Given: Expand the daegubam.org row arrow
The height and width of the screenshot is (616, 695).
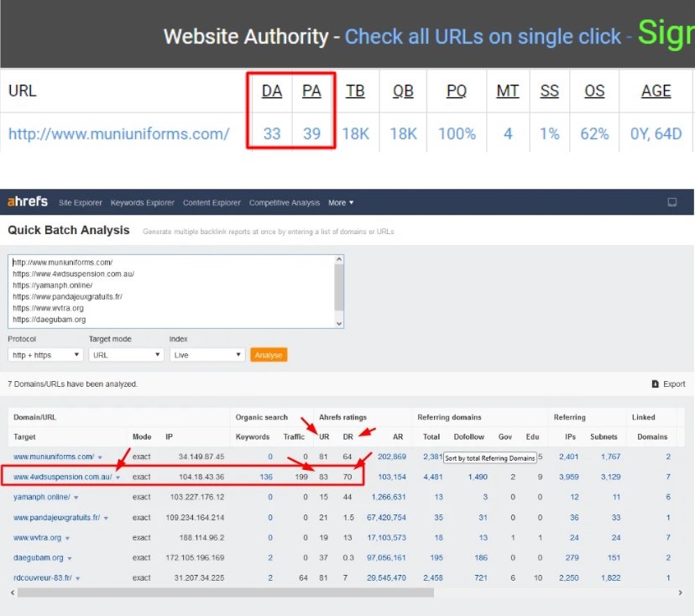Looking at the screenshot, I should coord(70,558).
